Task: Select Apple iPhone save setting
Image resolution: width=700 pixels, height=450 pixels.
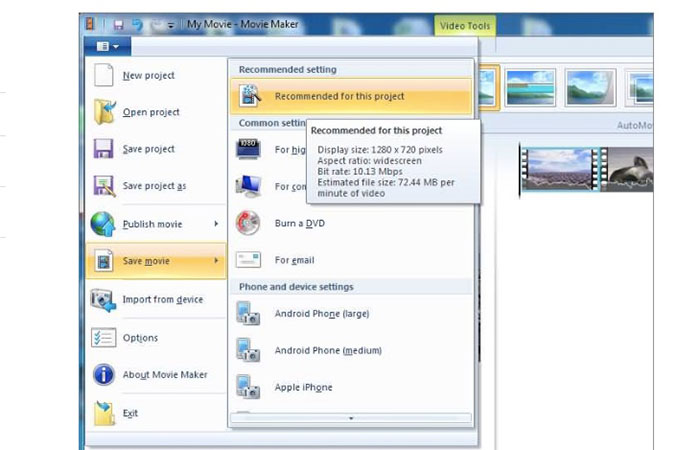Action: point(351,387)
